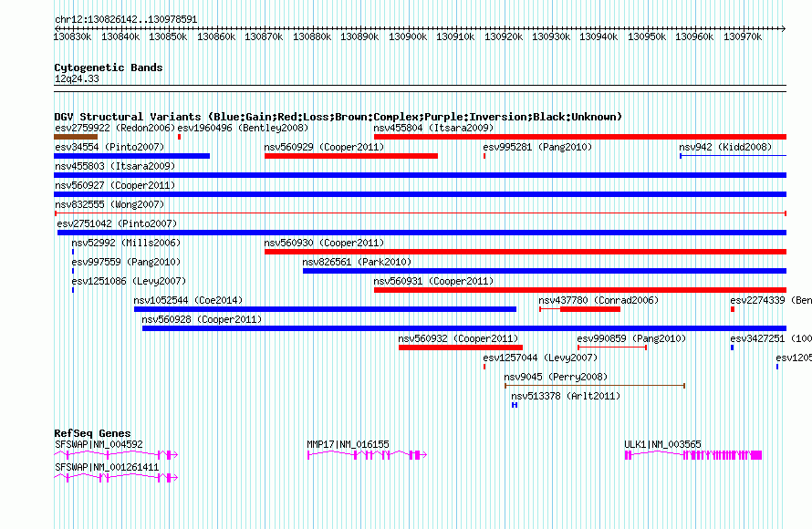812x529 pixels.
Task: Click the 130830k ruler tick label
Action: point(72,36)
